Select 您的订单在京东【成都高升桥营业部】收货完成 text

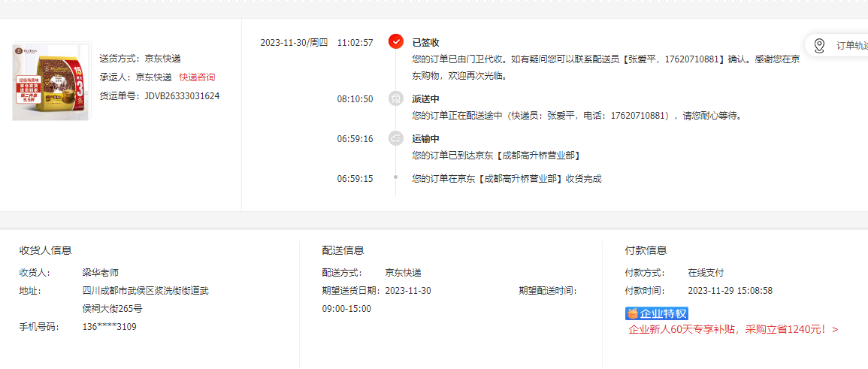507,179
